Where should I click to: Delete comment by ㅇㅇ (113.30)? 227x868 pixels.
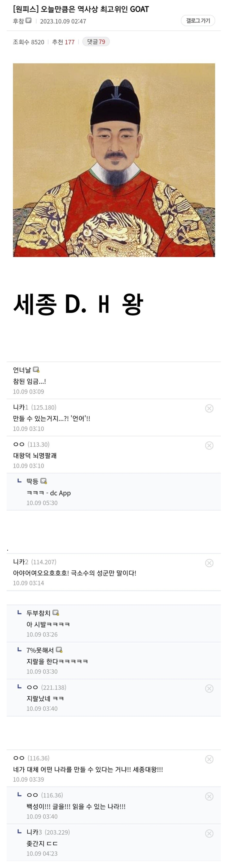(209, 446)
